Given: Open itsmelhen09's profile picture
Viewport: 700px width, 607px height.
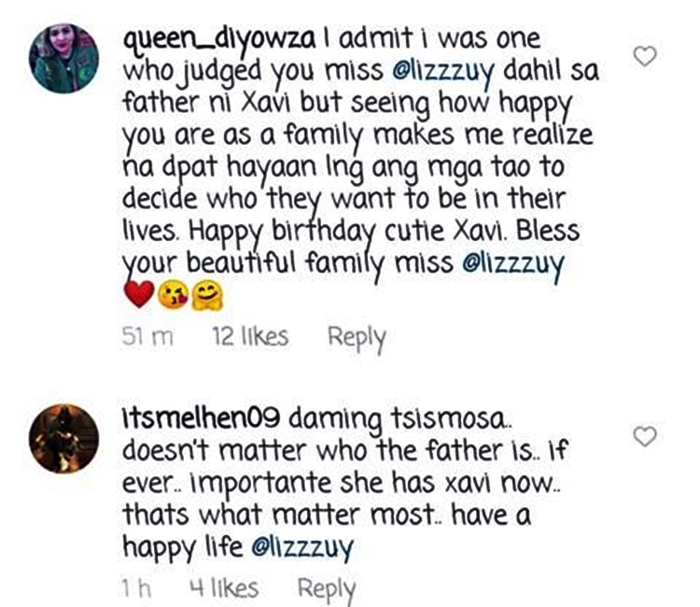Looking at the screenshot, I should (63, 439).
